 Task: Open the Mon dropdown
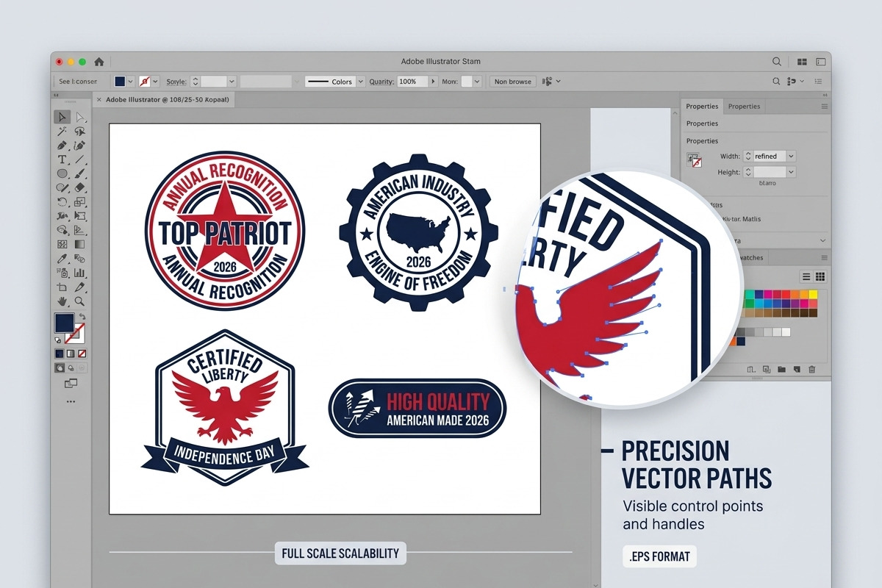coord(477,82)
